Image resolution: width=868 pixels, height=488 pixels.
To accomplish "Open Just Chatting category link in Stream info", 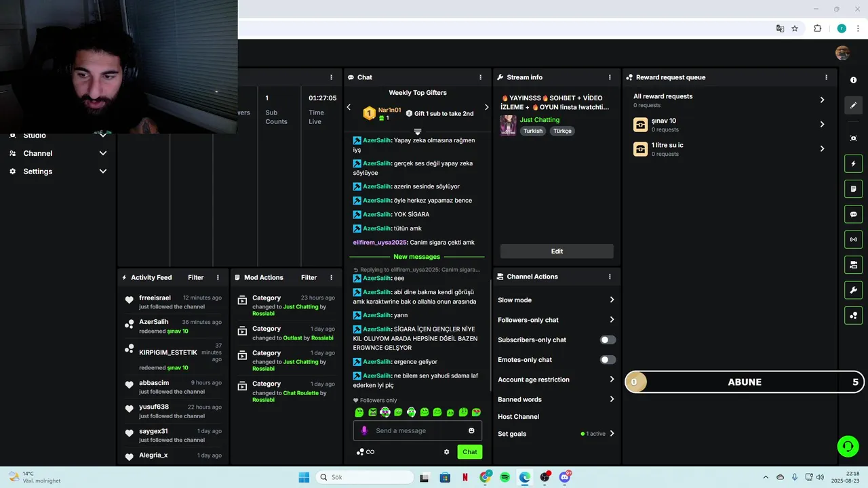I will [x=540, y=120].
